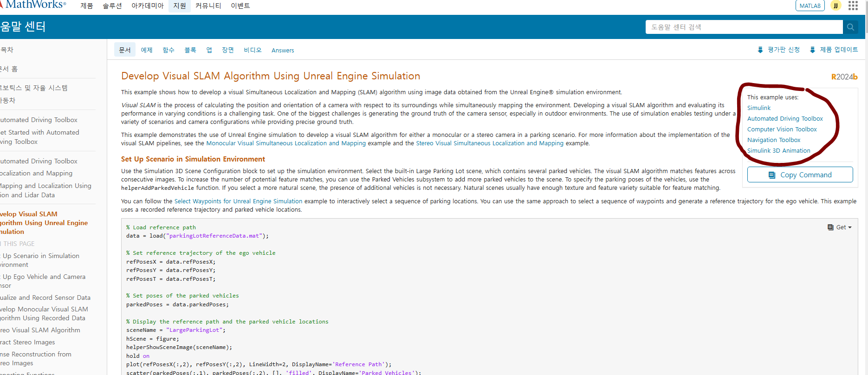Image resolution: width=868 pixels, height=375 pixels.
Task: Open the JJ user profile avatar
Action: (x=836, y=6)
